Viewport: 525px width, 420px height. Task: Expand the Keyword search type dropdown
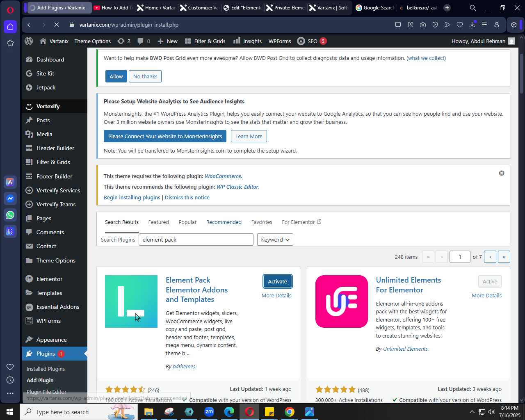pos(275,240)
